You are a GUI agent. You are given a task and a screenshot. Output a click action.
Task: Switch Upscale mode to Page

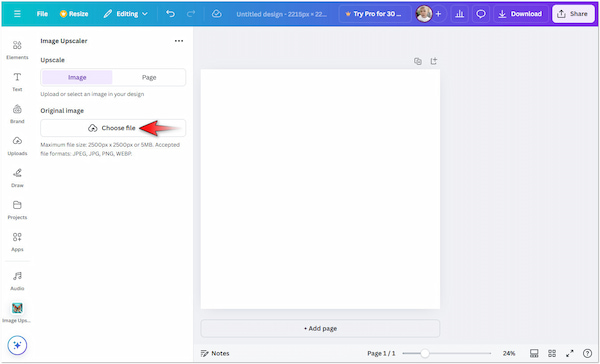(149, 77)
